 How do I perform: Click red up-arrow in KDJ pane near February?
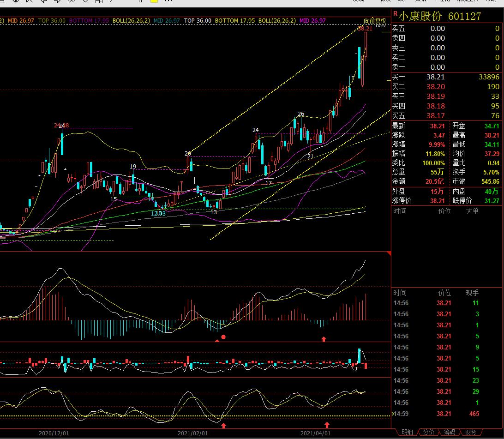point(224,426)
